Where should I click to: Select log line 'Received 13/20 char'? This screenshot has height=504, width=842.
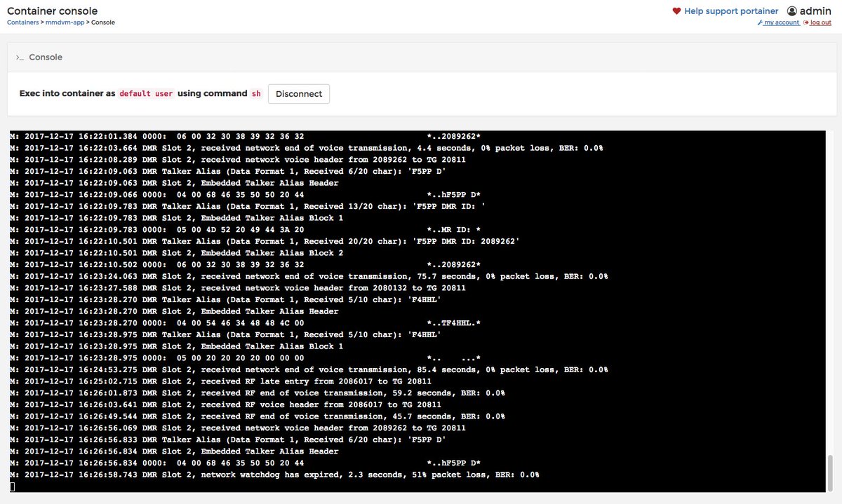tap(248, 206)
